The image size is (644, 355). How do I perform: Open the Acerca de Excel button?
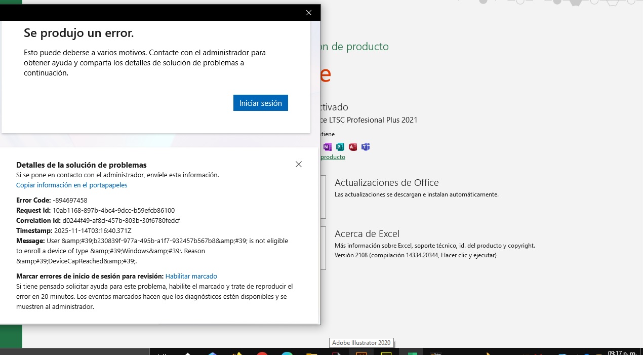click(323, 248)
